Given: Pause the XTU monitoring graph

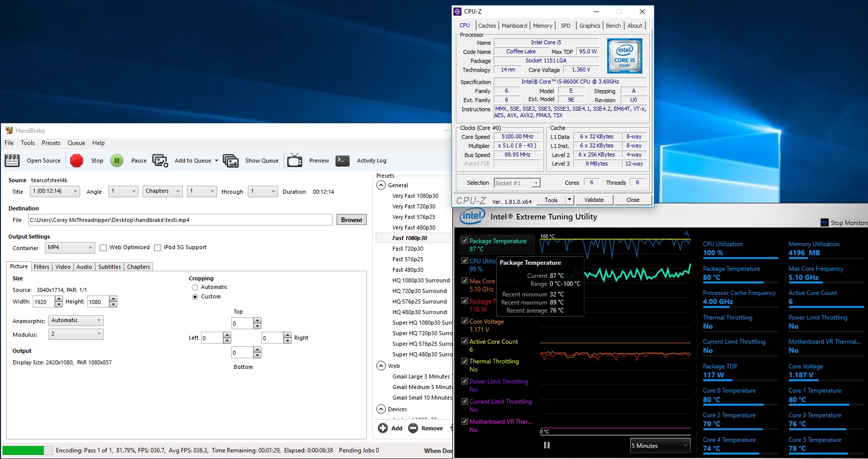Looking at the screenshot, I should [x=547, y=445].
